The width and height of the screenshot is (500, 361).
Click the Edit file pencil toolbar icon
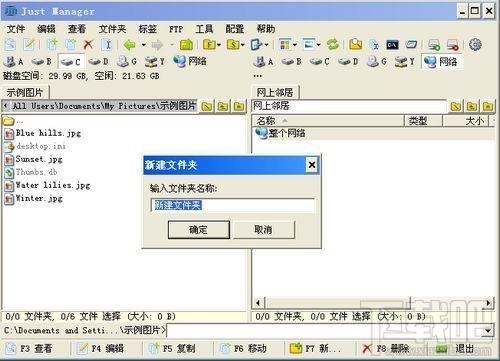[x=29, y=44]
